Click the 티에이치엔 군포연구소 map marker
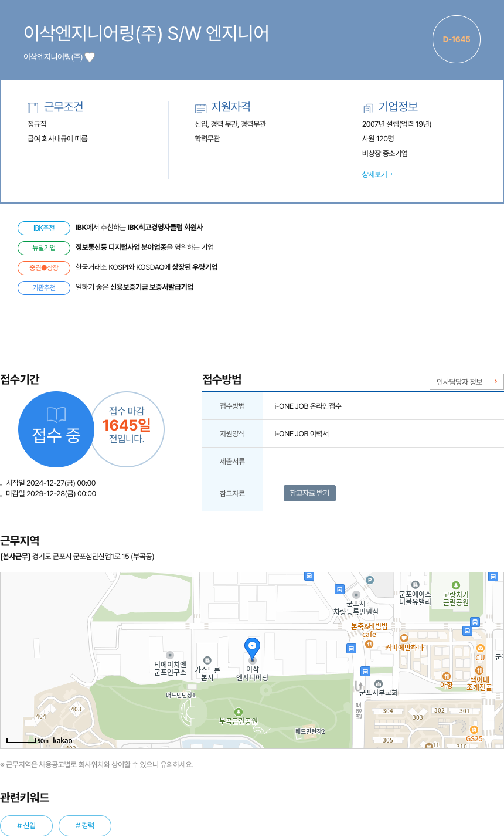The width and height of the screenshot is (504, 837). coord(170,655)
